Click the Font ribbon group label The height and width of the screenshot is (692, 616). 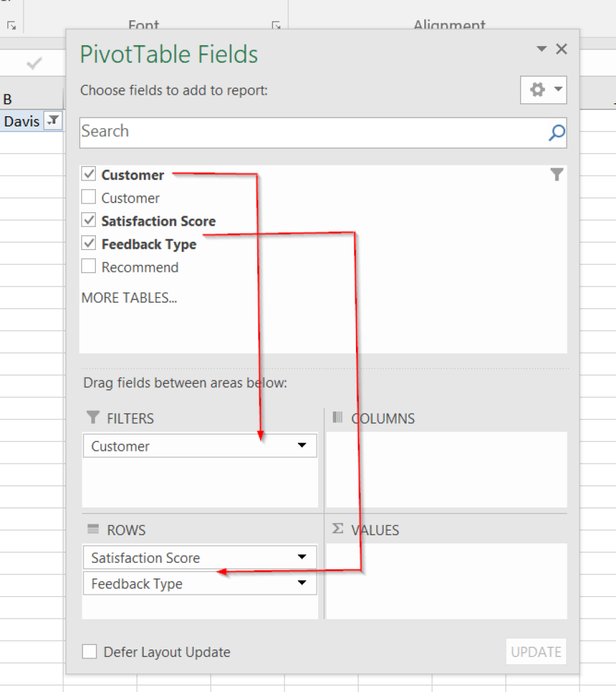pos(143,25)
